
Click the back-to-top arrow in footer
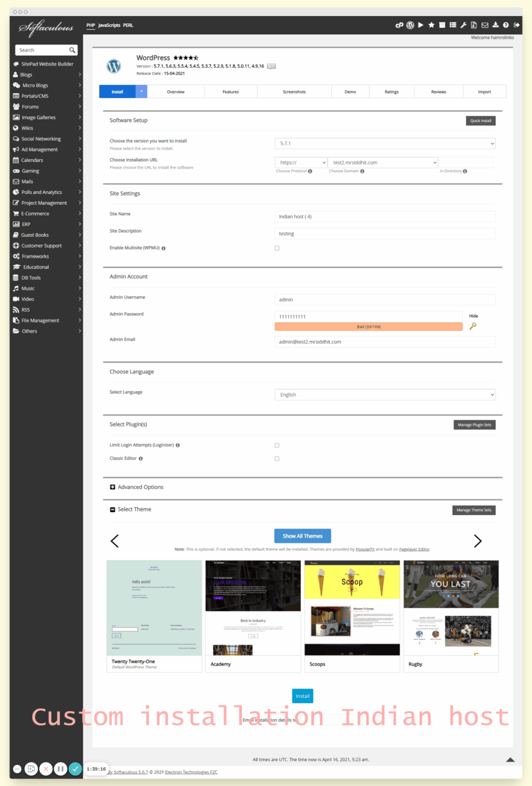510,760
